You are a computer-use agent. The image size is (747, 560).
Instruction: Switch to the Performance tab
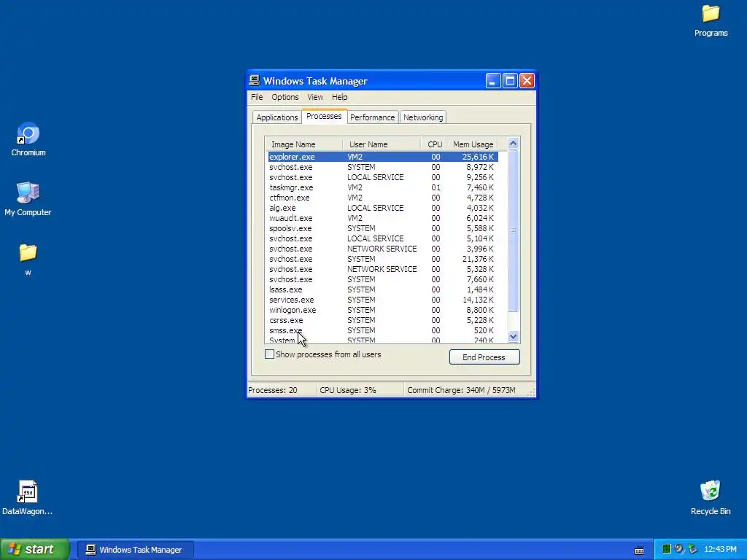pyautogui.click(x=372, y=117)
